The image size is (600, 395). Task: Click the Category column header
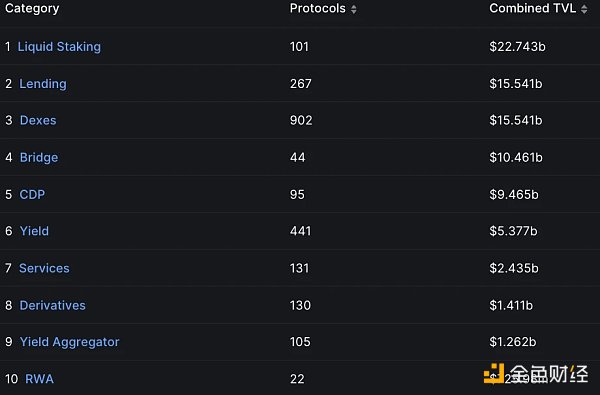[32, 9]
